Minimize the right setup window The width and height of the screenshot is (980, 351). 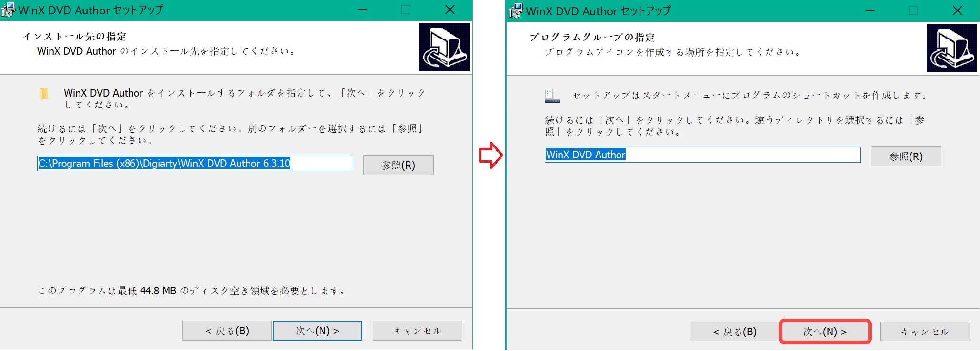[870, 10]
